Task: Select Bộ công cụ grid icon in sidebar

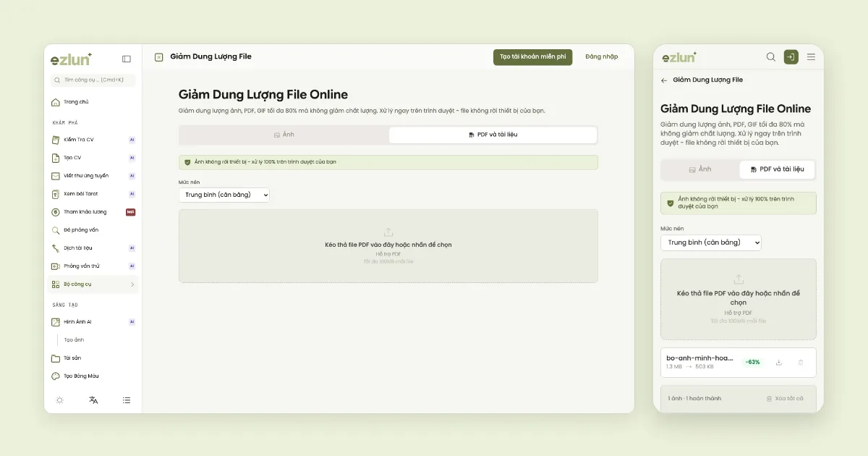Action: (56, 284)
